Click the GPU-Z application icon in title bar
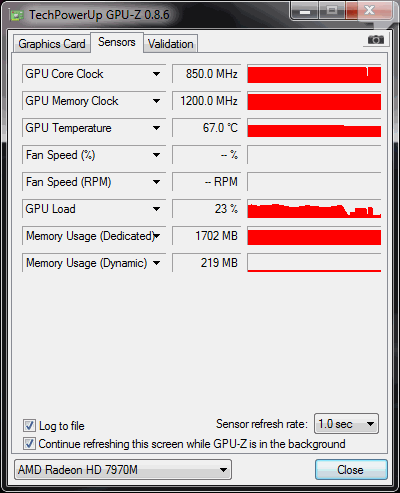The width and height of the screenshot is (400, 493). (17, 15)
